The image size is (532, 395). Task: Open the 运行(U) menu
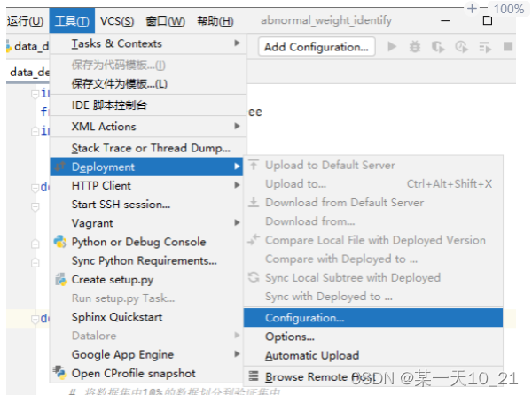[25, 21]
